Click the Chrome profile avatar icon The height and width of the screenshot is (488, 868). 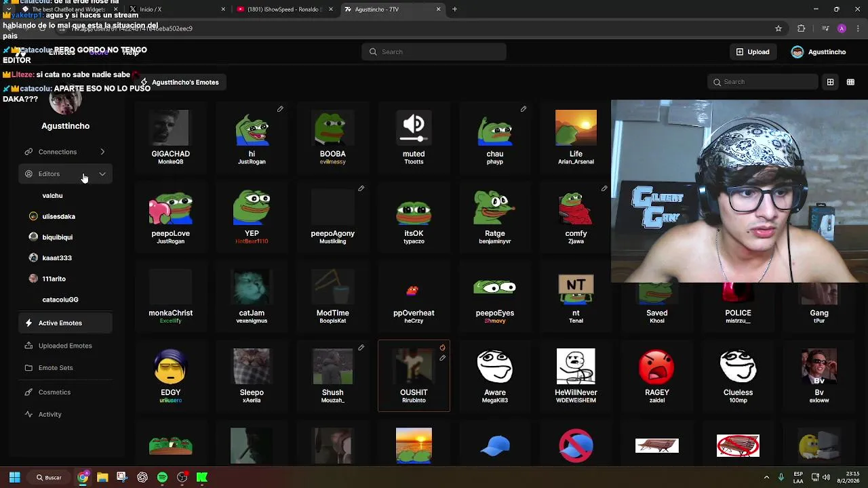coord(842,28)
